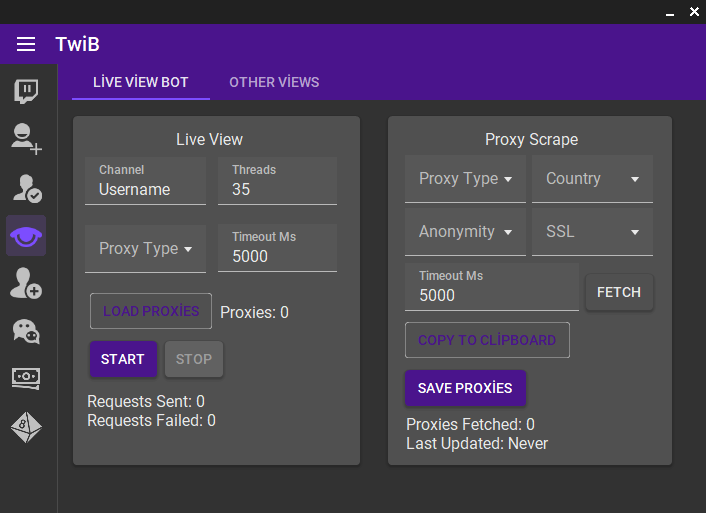The width and height of the screenshot is (706, 513).
Task: Focus the Channel username input field
Action: (145, 181)
